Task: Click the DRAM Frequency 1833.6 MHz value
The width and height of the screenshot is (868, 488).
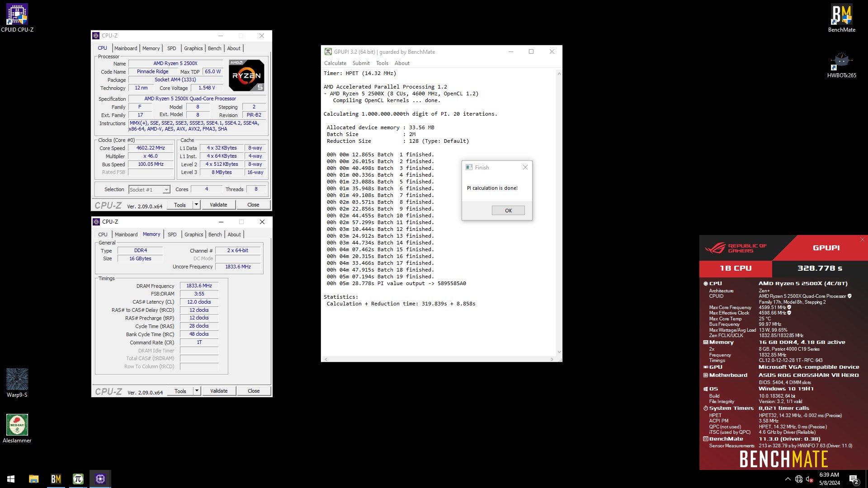Action: click(x=199, y=286)
